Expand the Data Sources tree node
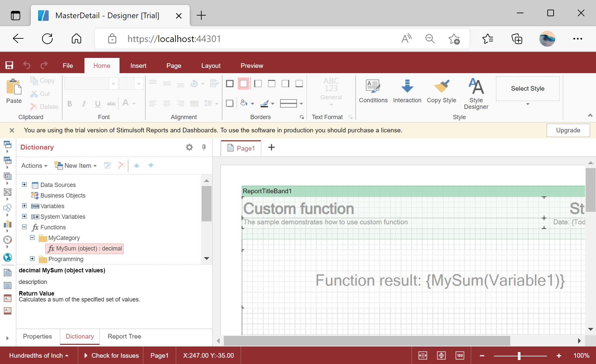The image size is (596, 364). pyautogui.click(x=25, y=185)
